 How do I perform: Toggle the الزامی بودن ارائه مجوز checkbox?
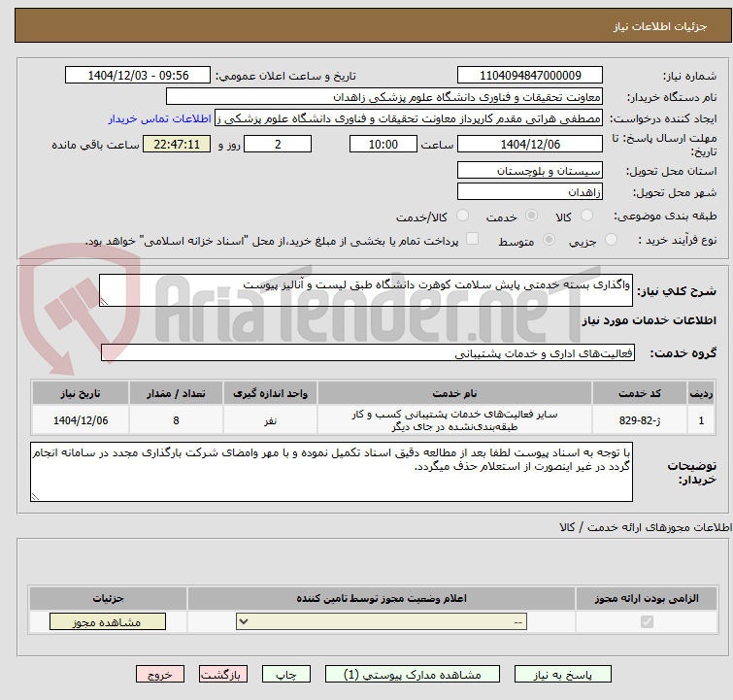(x=647, y=622)
